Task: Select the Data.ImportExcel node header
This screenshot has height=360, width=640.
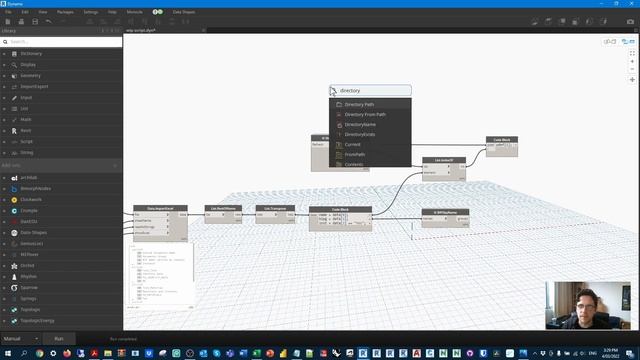Action: (160, 208)
